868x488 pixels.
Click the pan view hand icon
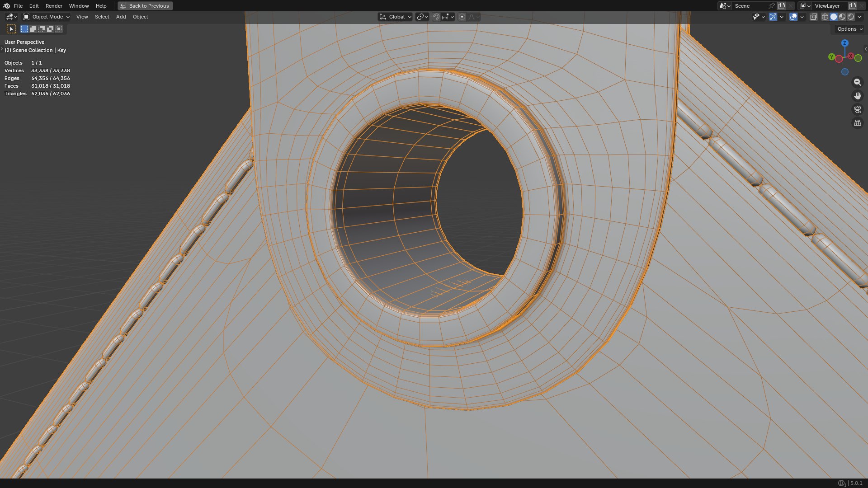click(x=857, y=96)
